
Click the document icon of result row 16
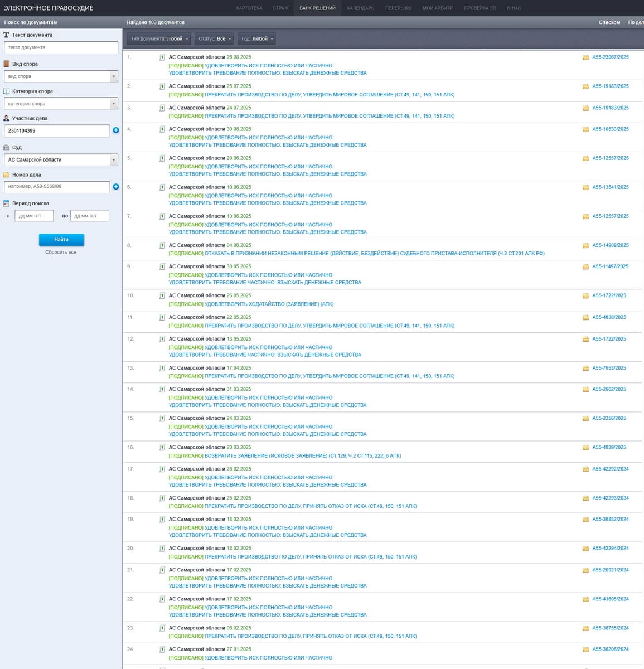[x=162, y=448]
